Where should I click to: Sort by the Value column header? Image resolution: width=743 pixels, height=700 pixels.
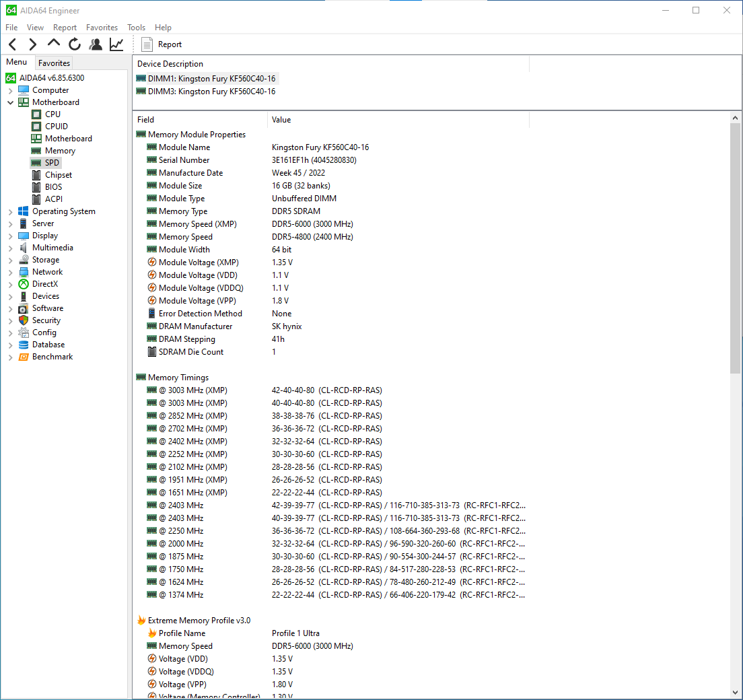point(398,120)
